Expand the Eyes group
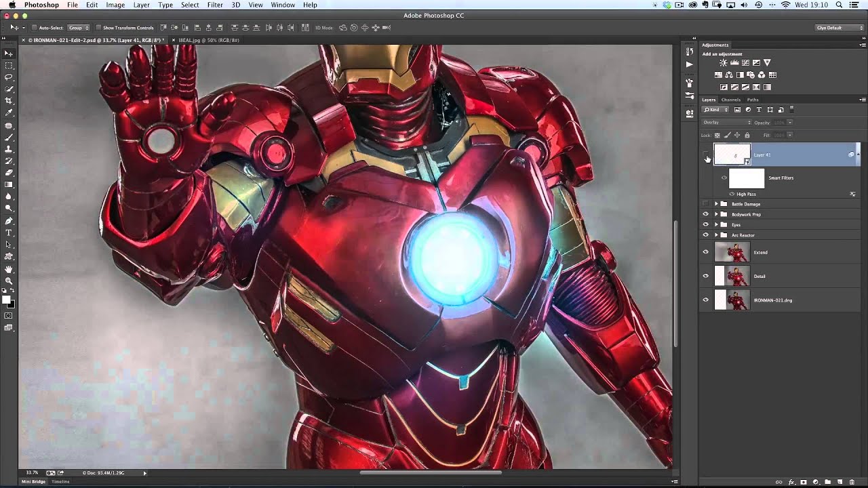 point(716,224)
